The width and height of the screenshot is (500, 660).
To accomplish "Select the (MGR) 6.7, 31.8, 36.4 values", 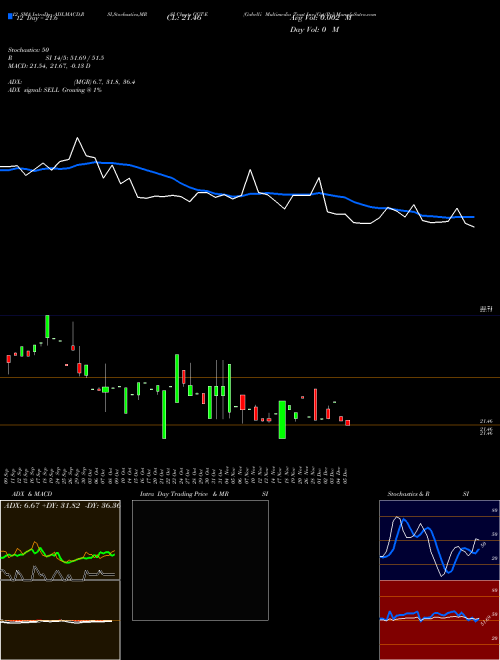I will (x=104, y=82).
